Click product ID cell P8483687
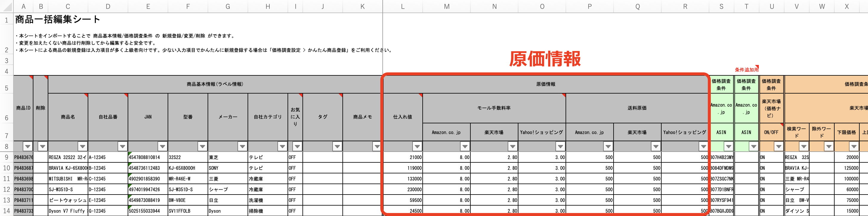This screenshot has width=868, height=216. pos(23,168)
